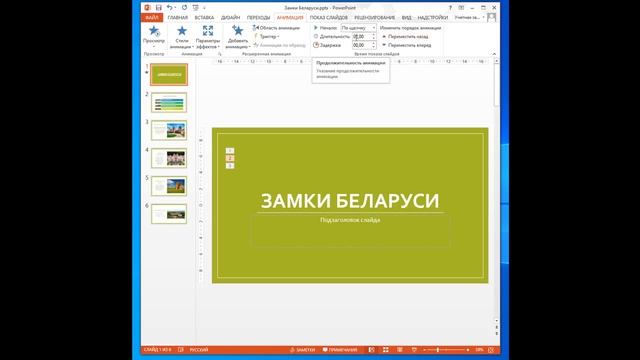Image resolution: width=640 pixels, height=360 pixels.
Task: Customize Quick Access Toolbar dropdown arrow
Action: tap(204, 8)
